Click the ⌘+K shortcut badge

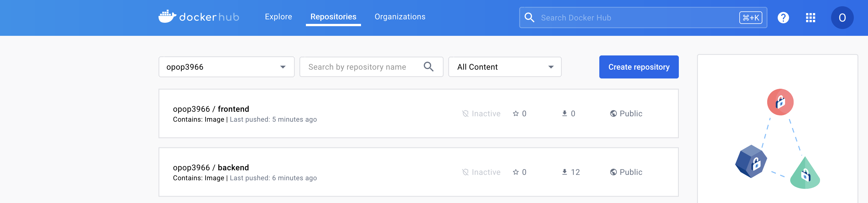(x=751, y=18)
